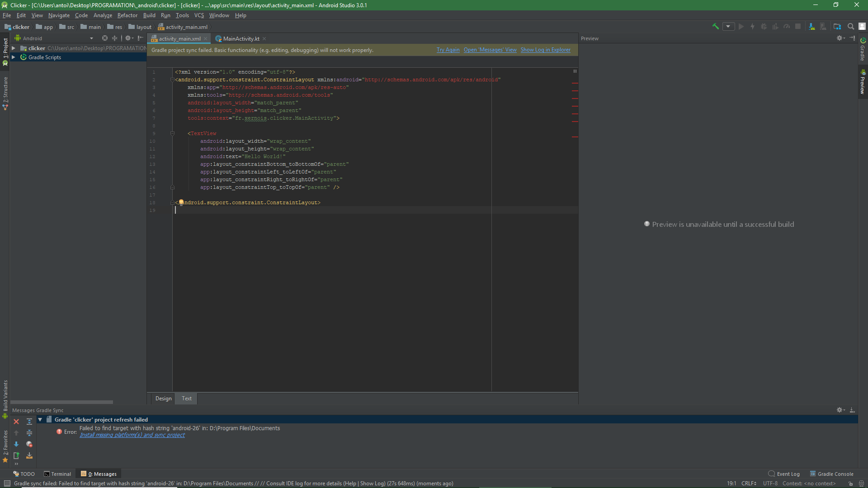868x488 pixels.
Task: Collapse the TextView fold marker on line 9
Action: (x=172, y=133)
